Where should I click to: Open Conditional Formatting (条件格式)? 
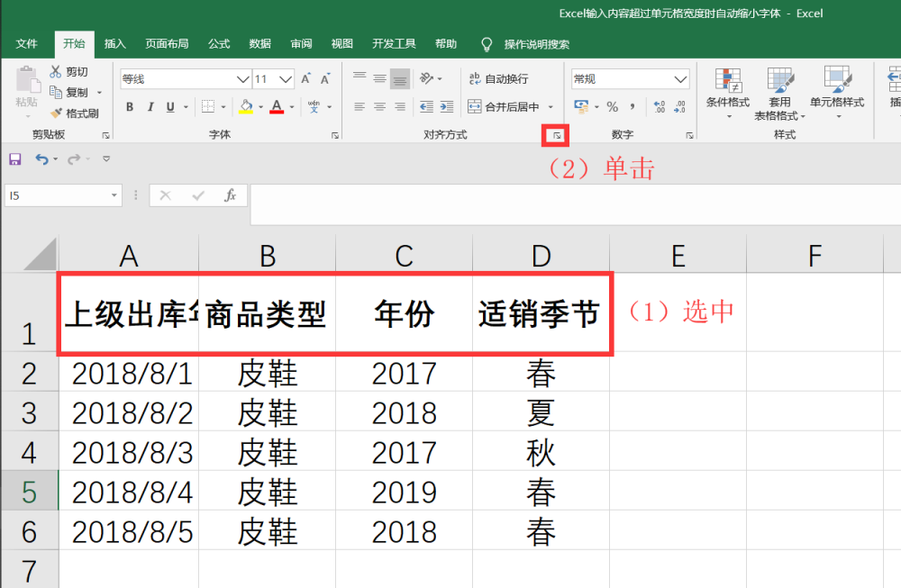[728, 93]
